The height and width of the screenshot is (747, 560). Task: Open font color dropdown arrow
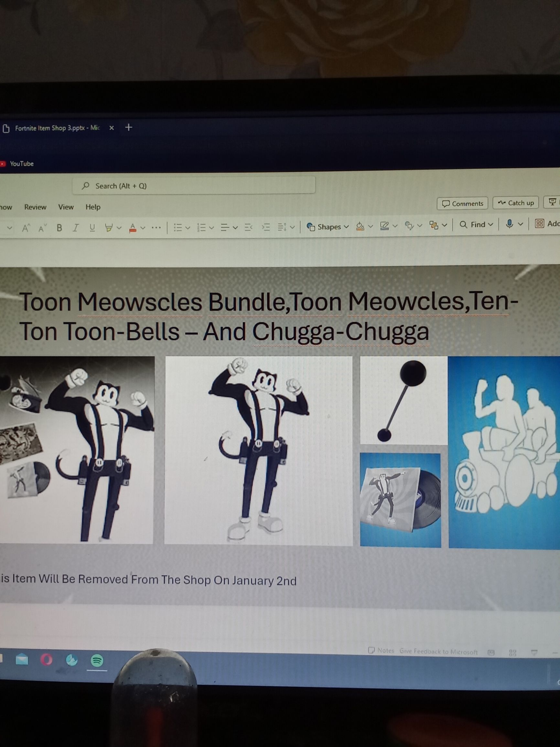143,228
